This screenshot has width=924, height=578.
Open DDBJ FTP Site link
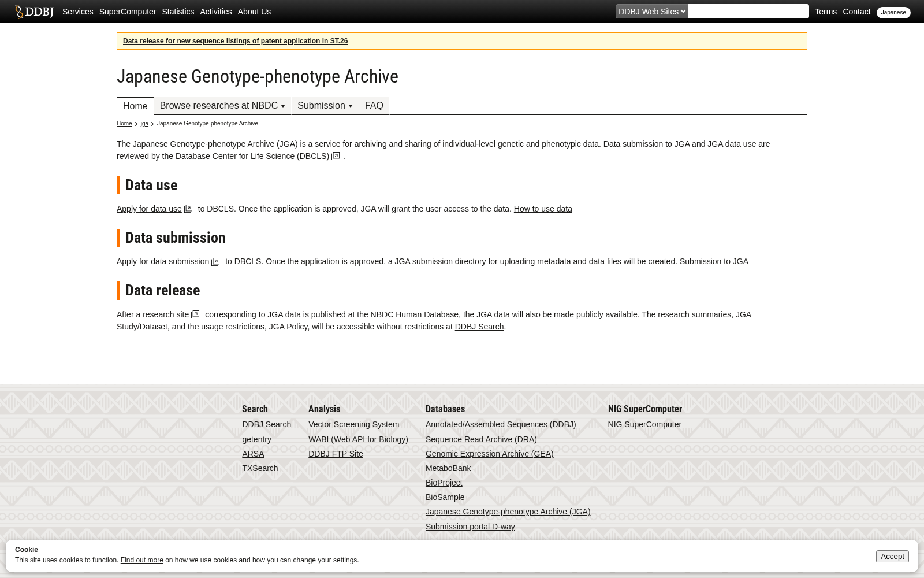336,454
